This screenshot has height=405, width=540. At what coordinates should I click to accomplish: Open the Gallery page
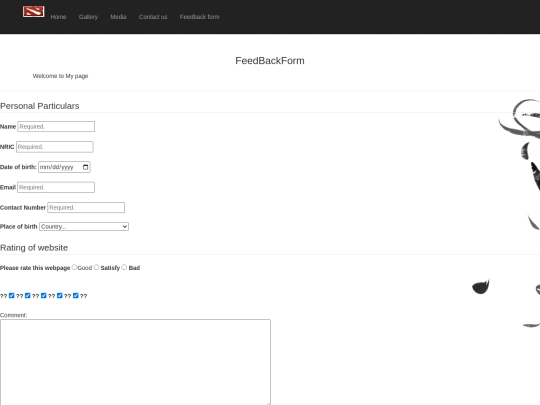(88, 17)
